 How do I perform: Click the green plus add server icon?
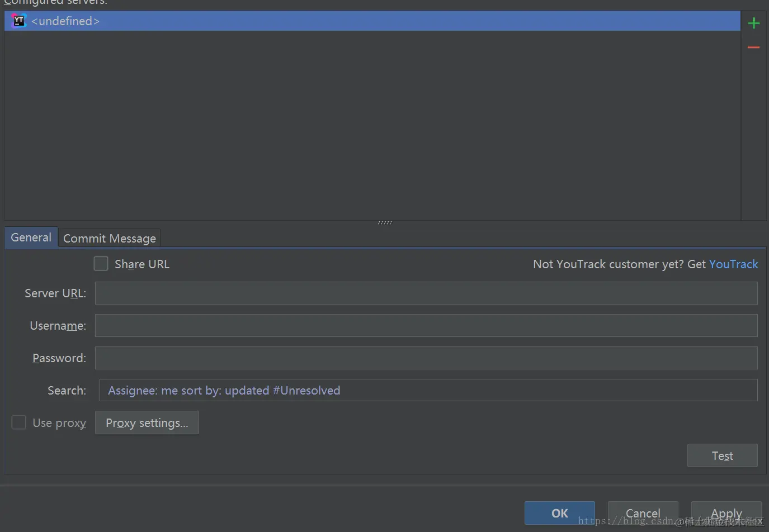pyautogui.click(x=753, y=23)
